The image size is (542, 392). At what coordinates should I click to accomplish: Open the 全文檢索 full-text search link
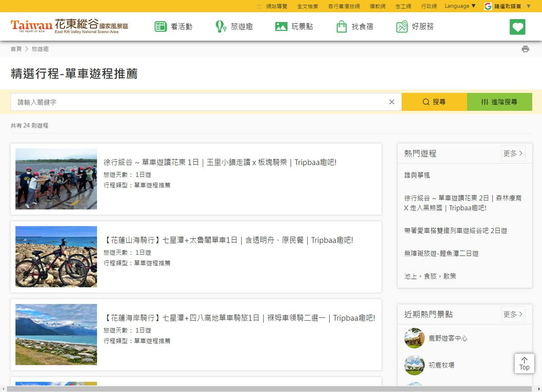(308, 6)
